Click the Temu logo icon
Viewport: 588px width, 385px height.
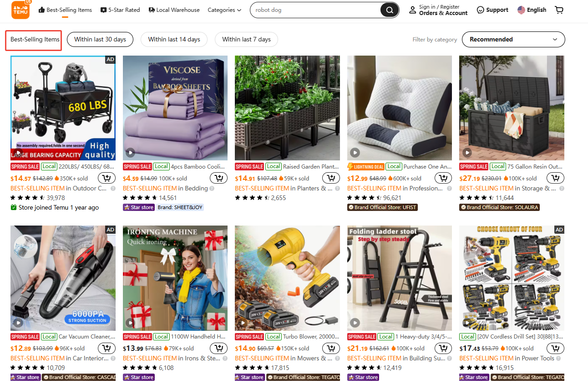[21, 10]
